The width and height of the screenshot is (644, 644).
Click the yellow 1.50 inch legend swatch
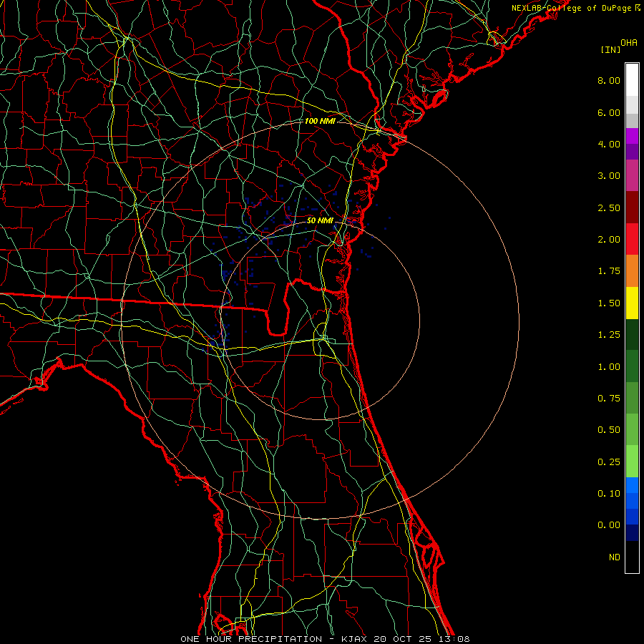coord(632,303)
